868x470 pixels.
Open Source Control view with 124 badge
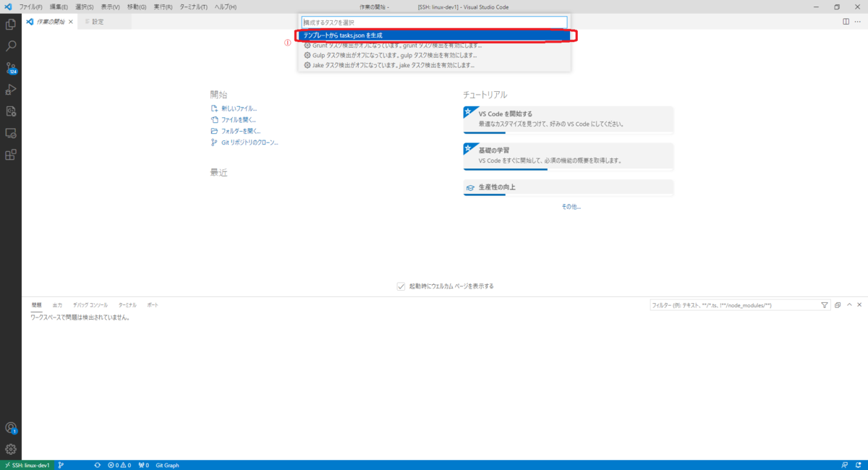pyautogui.click(x=11, y=68)
